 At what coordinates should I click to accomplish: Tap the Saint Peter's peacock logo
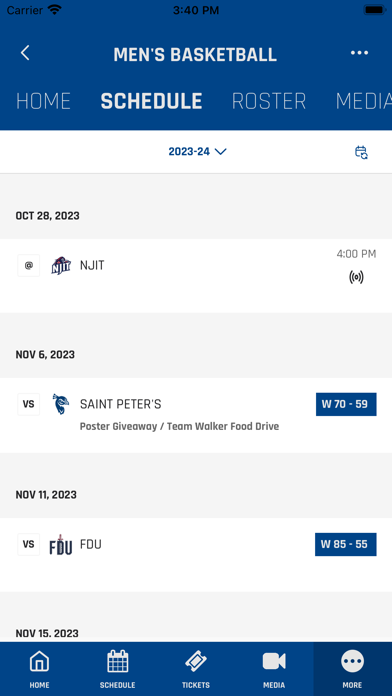point(61,404)
